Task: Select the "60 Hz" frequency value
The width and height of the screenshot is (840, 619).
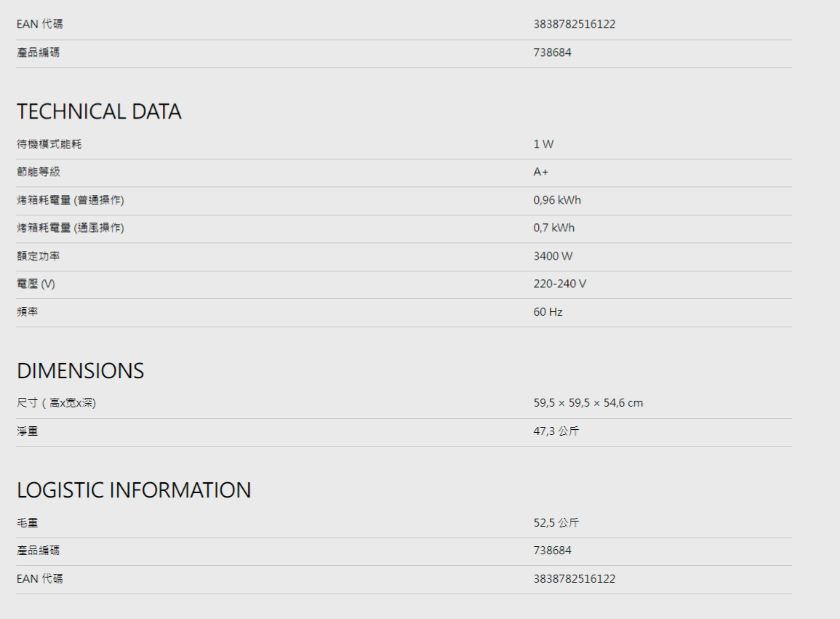Action: click(548, 312)
